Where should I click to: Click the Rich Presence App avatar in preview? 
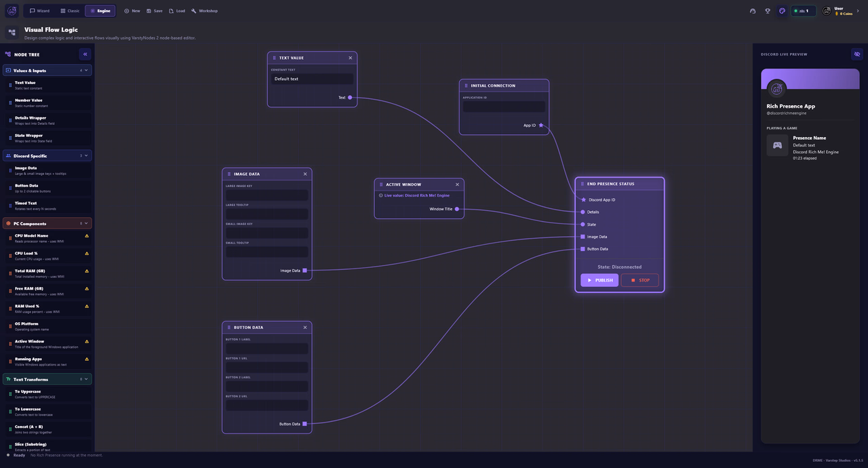777,88
